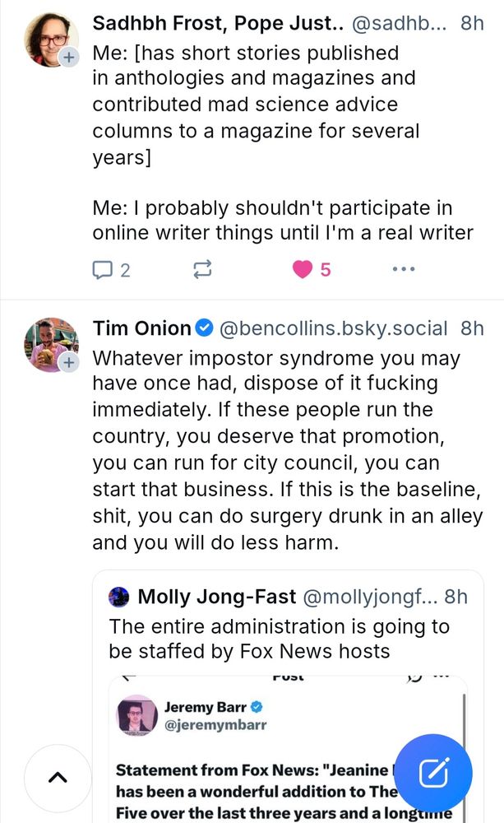The width and height of the screenshot is (504, 823).
Task: Follow Tim Onion via avatar plus badge
Action: coord(70,363)
